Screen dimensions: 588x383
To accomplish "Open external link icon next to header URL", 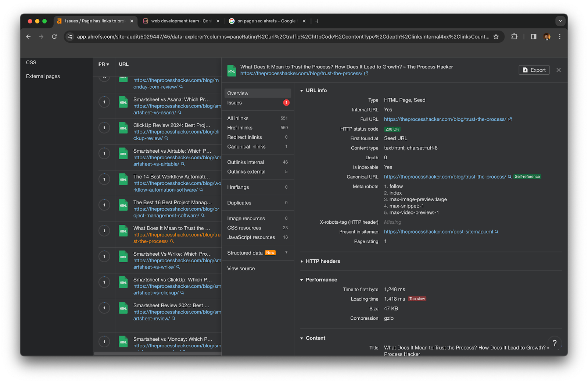I will click(366, 74).
